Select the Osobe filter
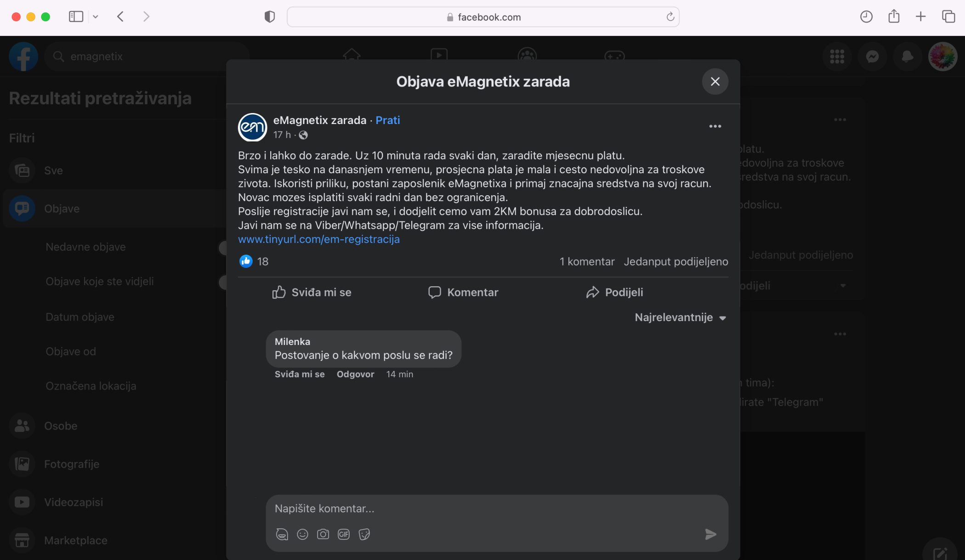This screenshot has height=560, width=965. point(115,426)
